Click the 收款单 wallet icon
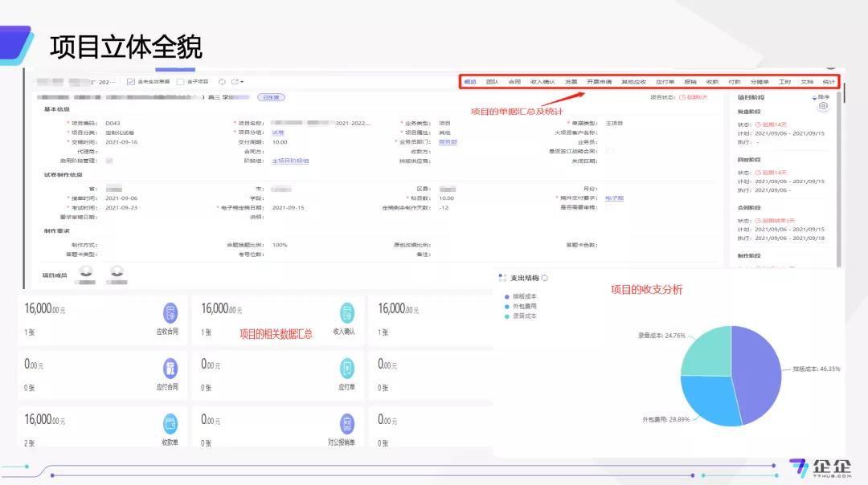 [x=170, y=423]
